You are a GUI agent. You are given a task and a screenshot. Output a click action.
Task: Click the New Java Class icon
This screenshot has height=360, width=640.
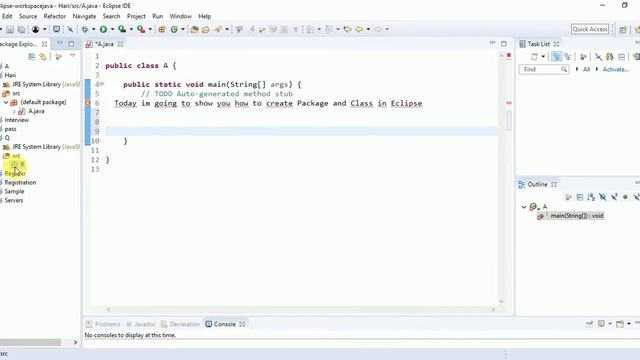pos(174,29)
